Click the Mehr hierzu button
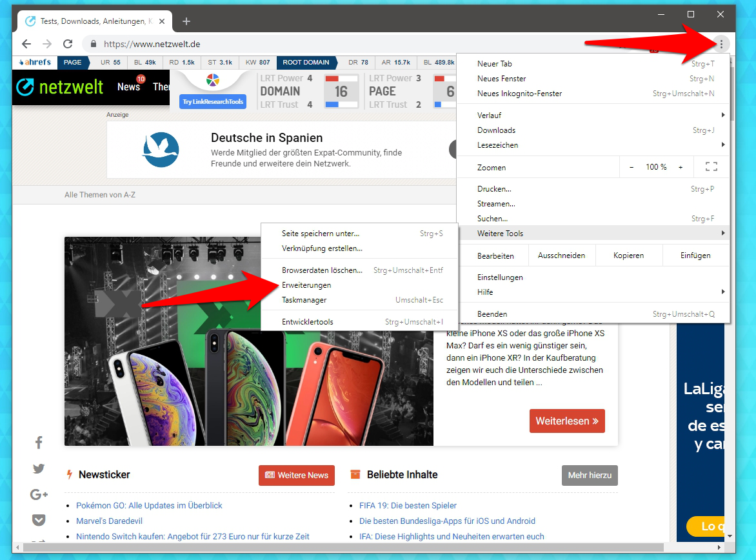Screen dimensions: 756x560 click(590, 475)
